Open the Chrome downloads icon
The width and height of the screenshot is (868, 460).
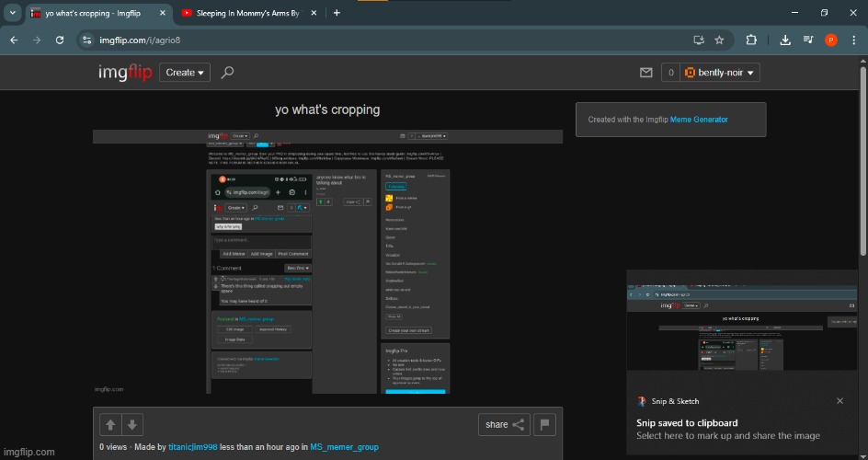[x=785, y=40]
